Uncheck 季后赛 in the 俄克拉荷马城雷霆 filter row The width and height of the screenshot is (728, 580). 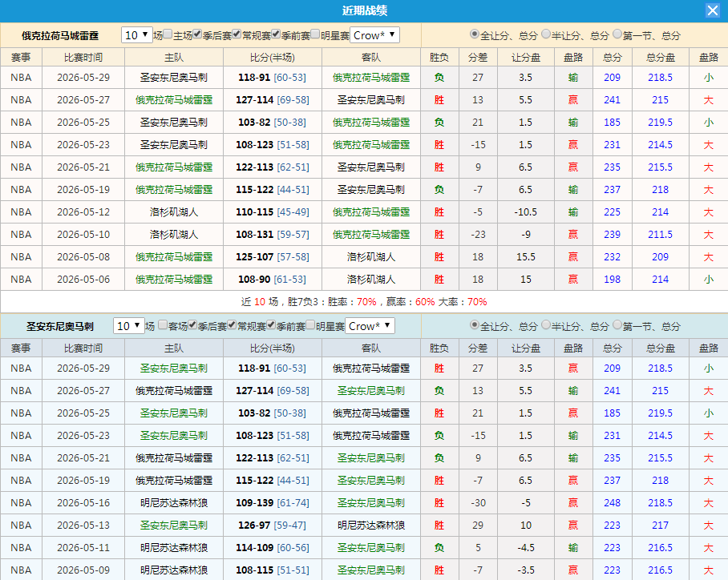[197, 34]
